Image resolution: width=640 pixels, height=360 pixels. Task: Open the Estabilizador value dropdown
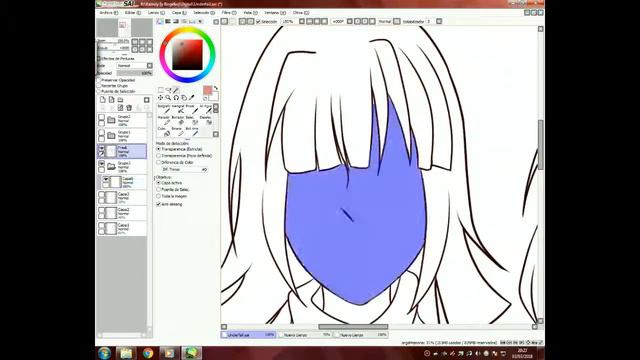(439, 21)
